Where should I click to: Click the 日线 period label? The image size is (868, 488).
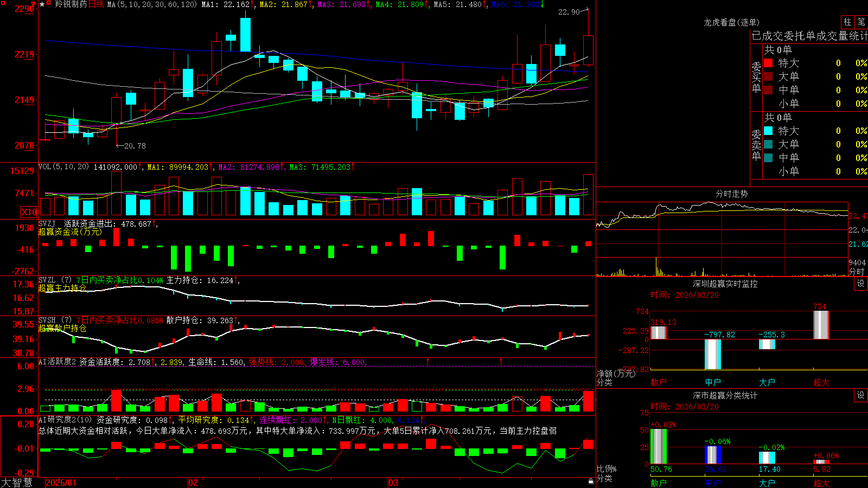click(96, 4)
